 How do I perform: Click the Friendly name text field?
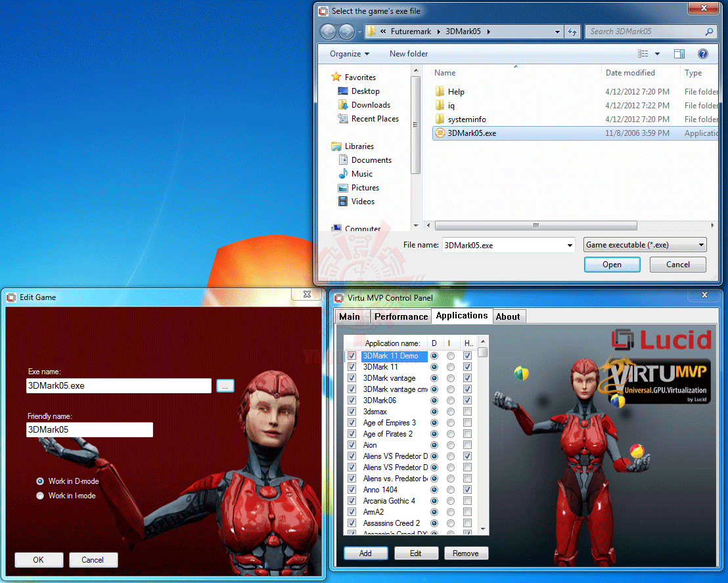pyautogui.click(x=89, y=429)
